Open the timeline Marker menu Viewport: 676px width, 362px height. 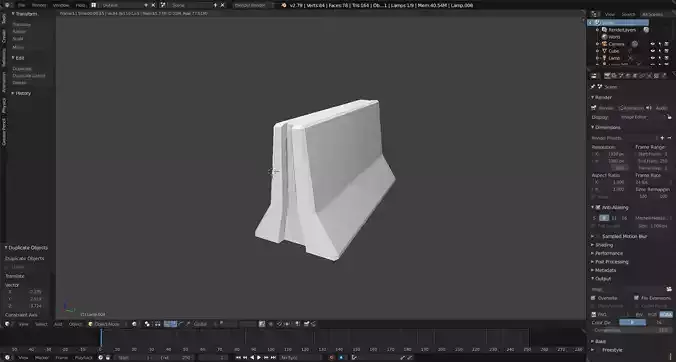pyautogui.click(x=42, y=357)
